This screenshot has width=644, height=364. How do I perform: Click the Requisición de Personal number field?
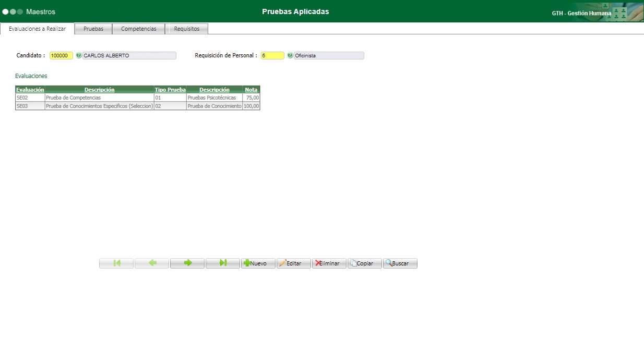(273, 55)
